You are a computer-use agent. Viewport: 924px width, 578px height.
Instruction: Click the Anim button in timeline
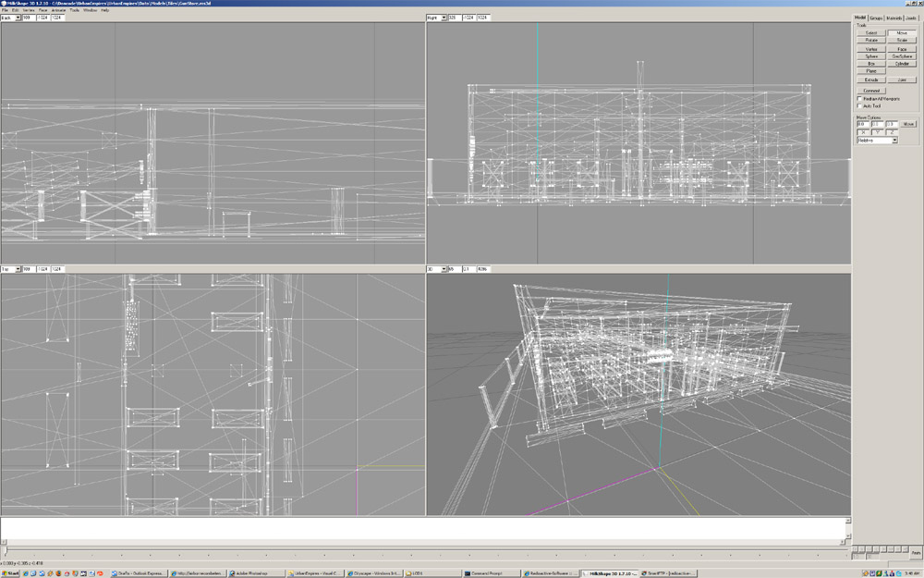click(x=916, y=553)
